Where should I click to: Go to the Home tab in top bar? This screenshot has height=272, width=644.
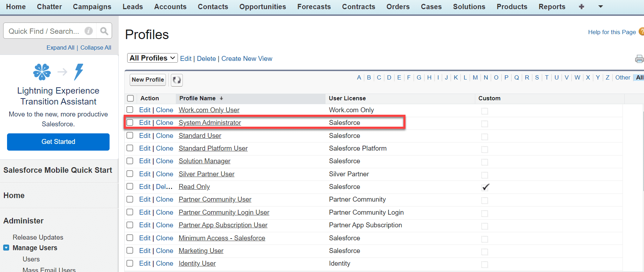16,7
